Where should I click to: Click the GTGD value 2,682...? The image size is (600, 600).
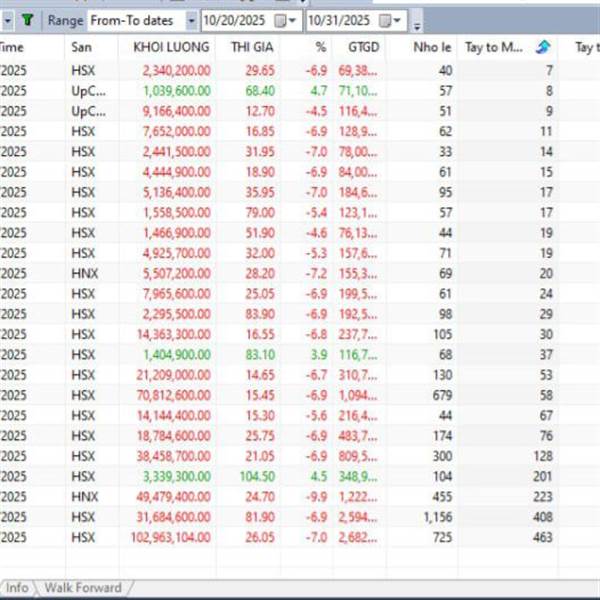click(358, 537)
